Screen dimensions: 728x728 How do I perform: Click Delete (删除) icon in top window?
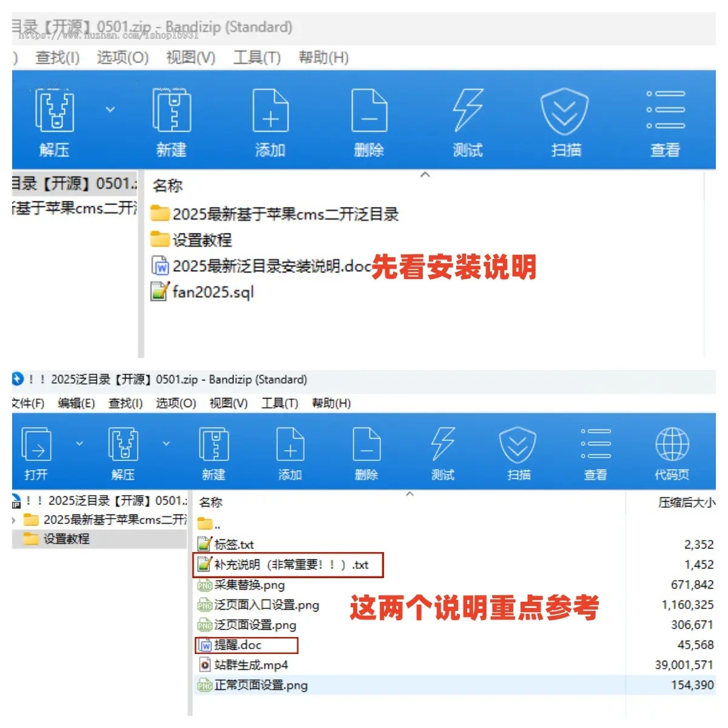(369, 110)
